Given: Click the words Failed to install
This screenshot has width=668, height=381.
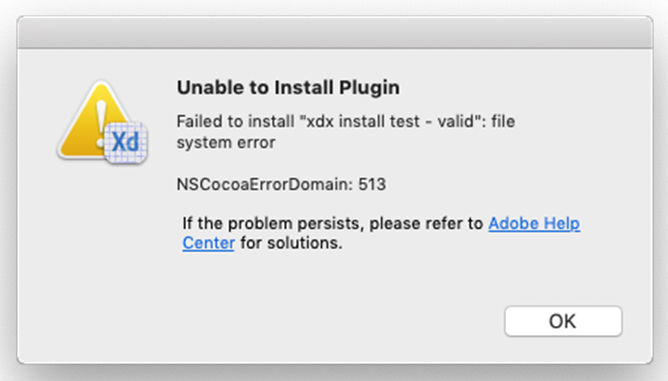Looking at the screenshot, I should click(235, 121).
